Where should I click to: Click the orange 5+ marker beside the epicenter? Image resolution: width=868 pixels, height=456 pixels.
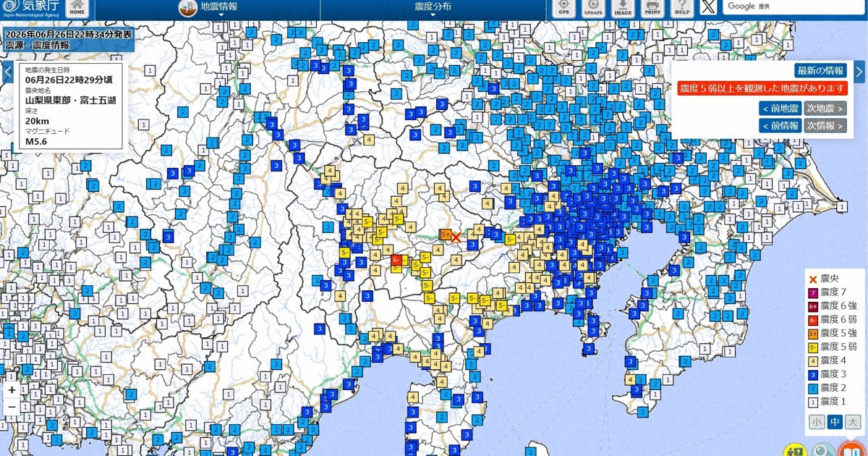(445, 235)
